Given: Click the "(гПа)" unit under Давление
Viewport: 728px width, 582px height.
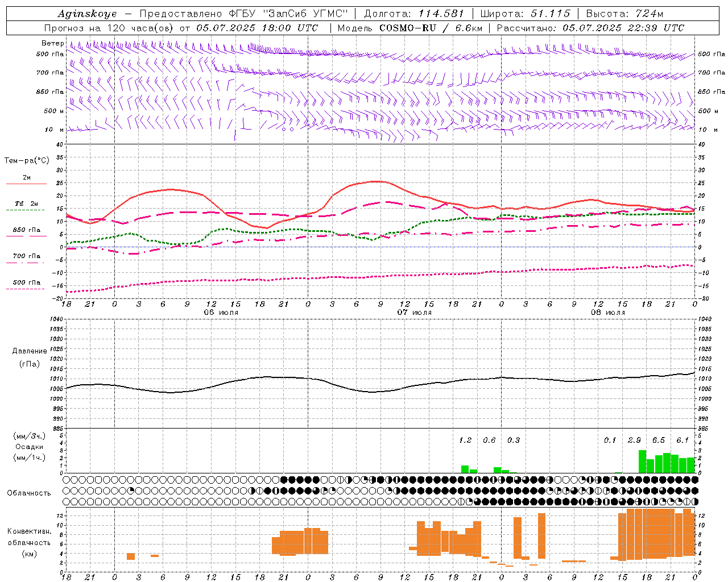Looking at the screenshot, I should coord(30,364).
